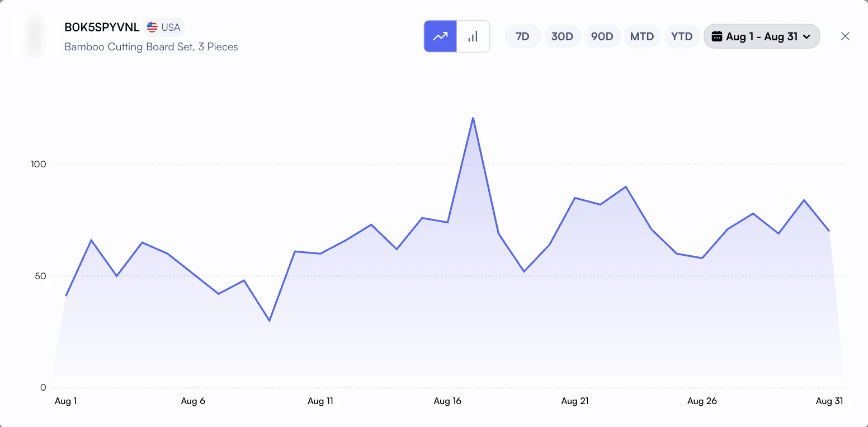Switch to bar chart view
This screenshot has width=868, height=427.
point(473,36)
